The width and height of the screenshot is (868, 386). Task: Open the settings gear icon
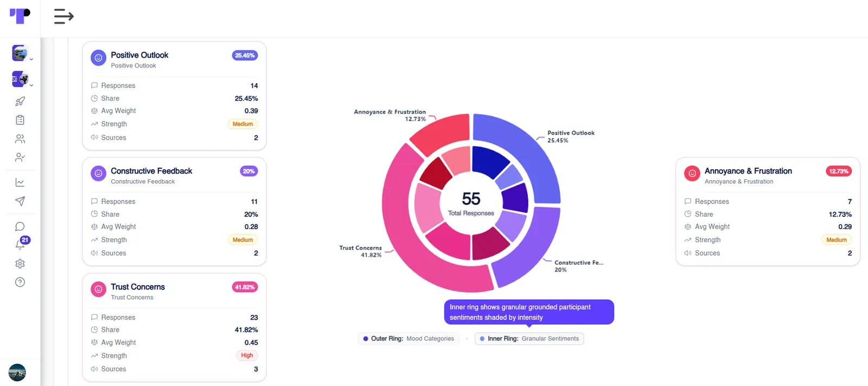[20, 264]
